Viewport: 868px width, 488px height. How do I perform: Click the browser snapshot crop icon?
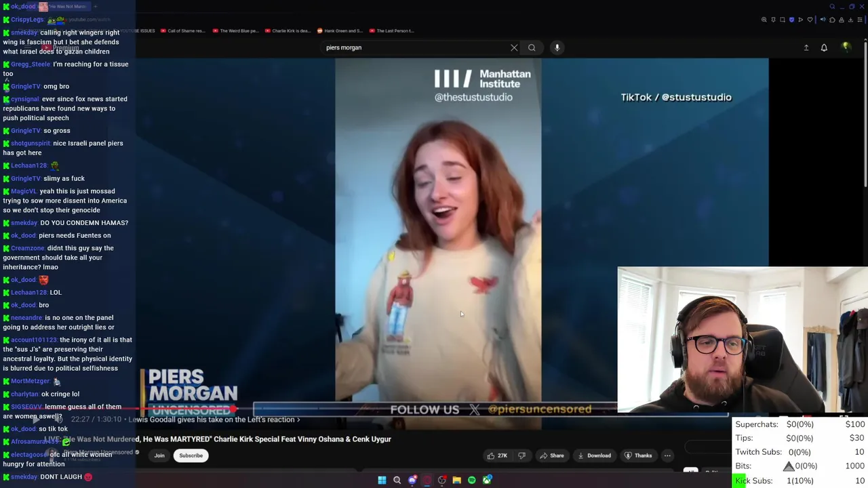coord(783,20)
